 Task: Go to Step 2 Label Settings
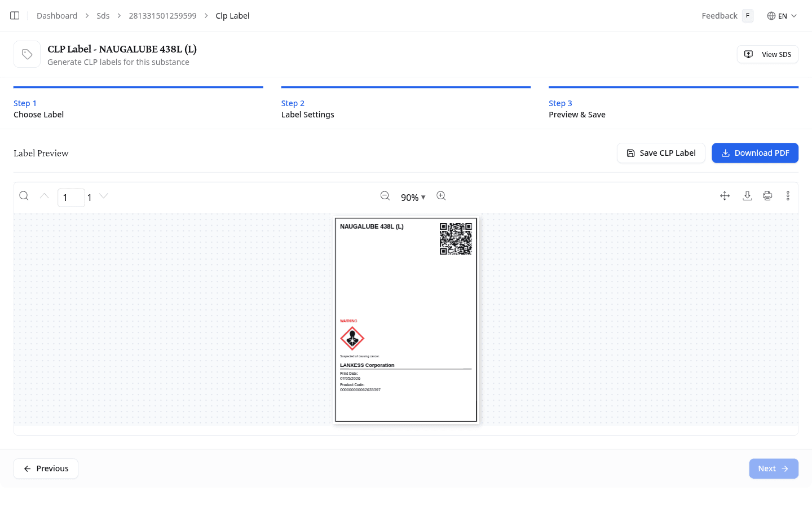[406, 103]
